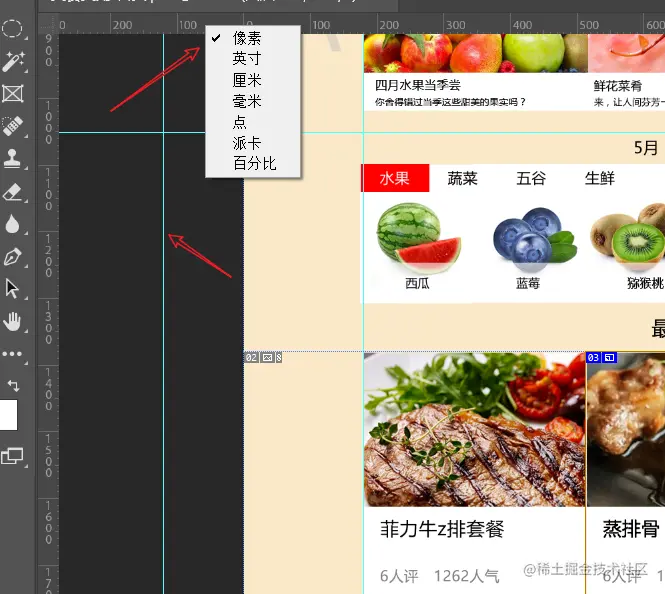
Task: Click the 鲜花菜肴 heading
Action: (x=618, y=86)
